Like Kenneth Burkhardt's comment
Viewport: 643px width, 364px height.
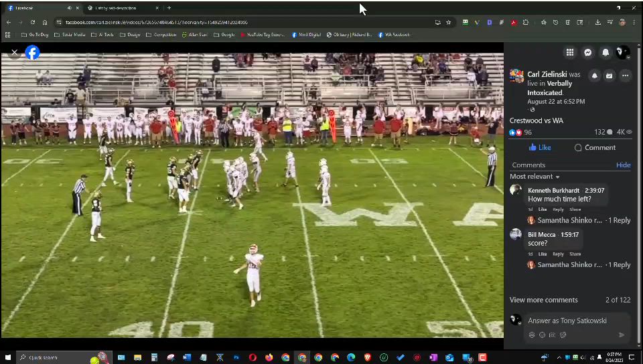click(543, 209)
